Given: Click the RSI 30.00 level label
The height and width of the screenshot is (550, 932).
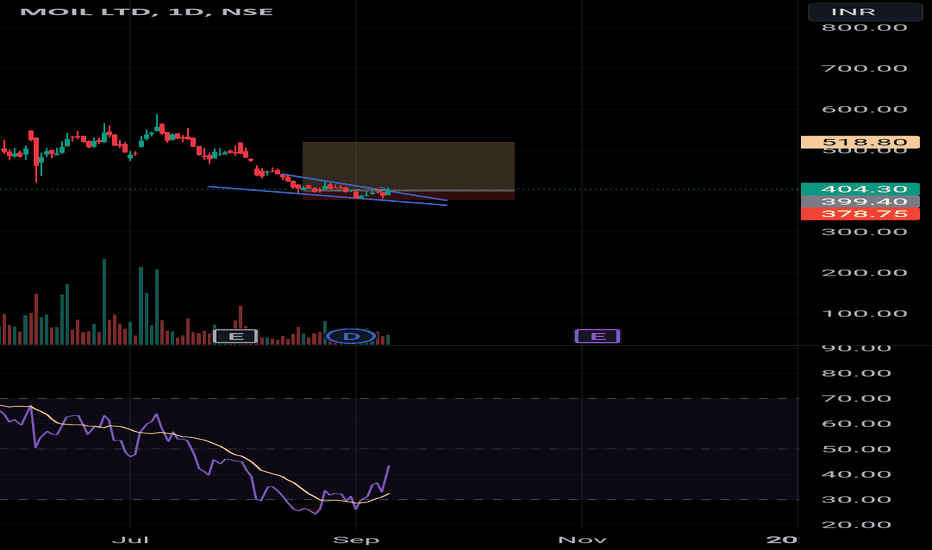Looking at the screenshot, I should pos(856,499).
